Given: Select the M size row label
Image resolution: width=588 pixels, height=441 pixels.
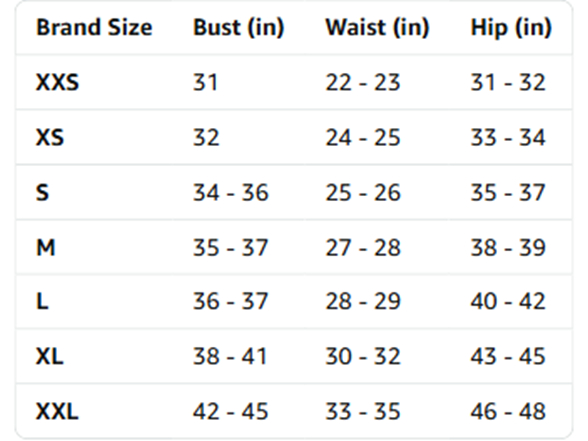Looking at the screenshot, I should tap(46, 248).
